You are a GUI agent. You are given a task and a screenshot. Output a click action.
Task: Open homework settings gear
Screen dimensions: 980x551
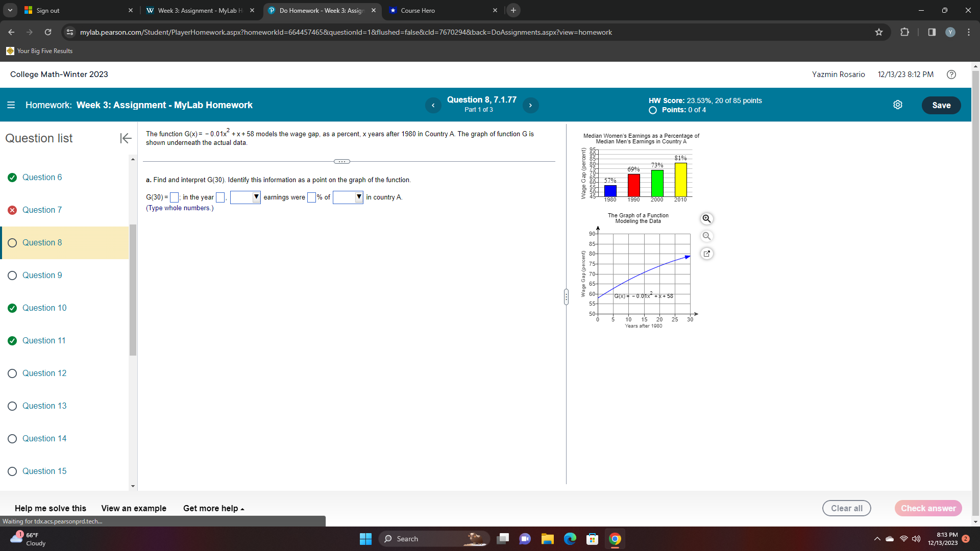pos(898,105)
